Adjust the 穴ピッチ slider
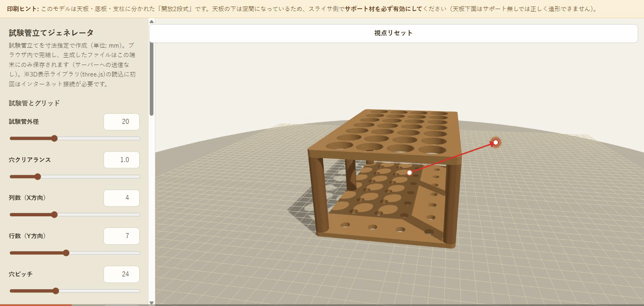Image resolution: width=644 pixels, height=306 pixels. coord(75,291)
